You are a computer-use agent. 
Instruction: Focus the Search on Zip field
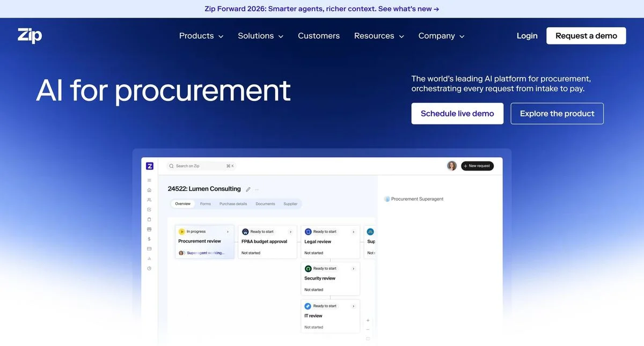tap(201, 166)
